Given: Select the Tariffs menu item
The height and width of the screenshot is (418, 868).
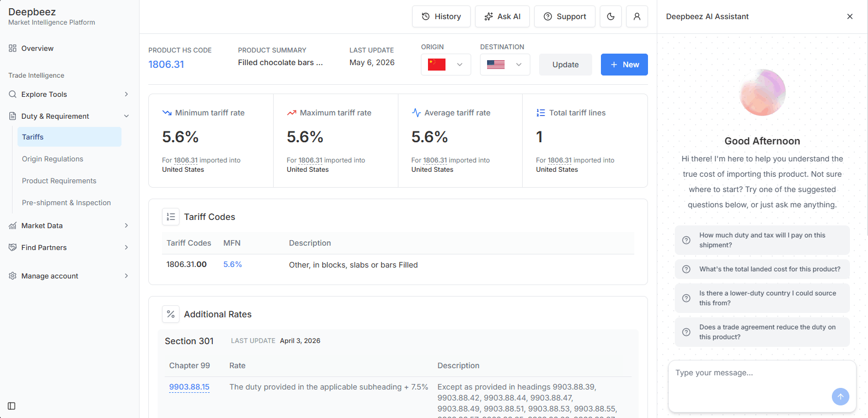Looking at the screenshot, I should coord(70,137).
